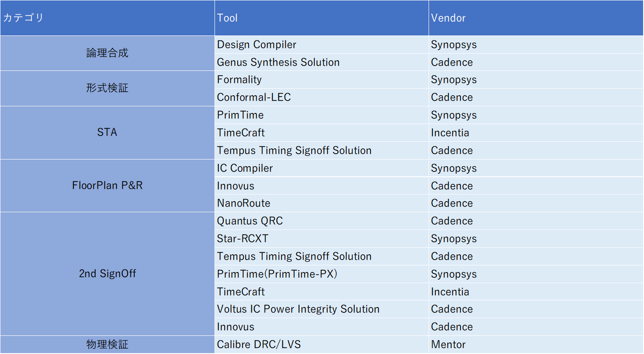
Task: Click the PrimTime(PrimTime-PX) cell
Action: pos(321,274)
